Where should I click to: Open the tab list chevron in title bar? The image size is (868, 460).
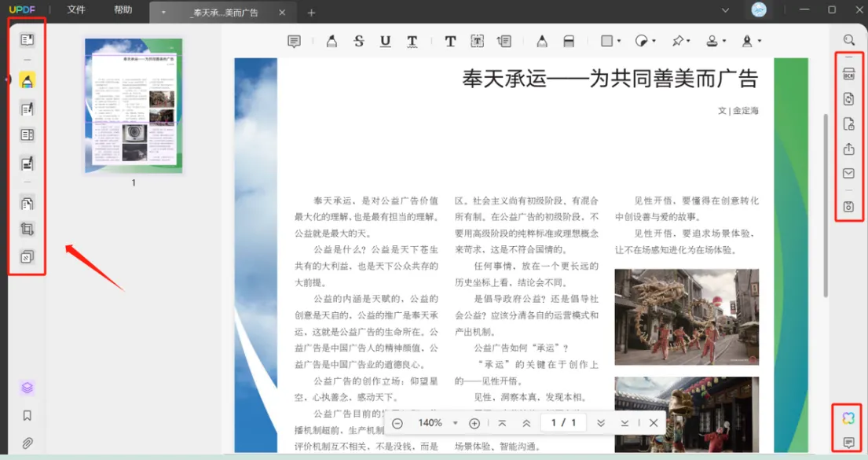click(x=725, y=10)
